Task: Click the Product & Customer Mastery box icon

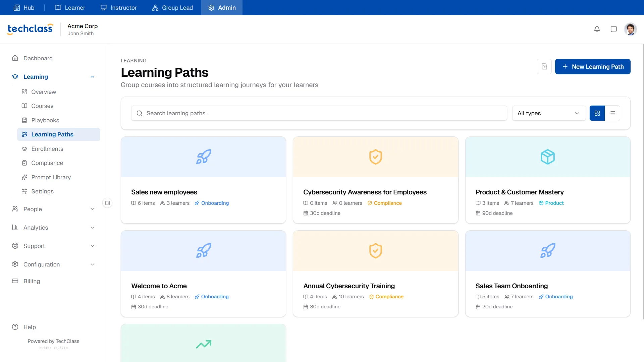Action: click(548, 157)
